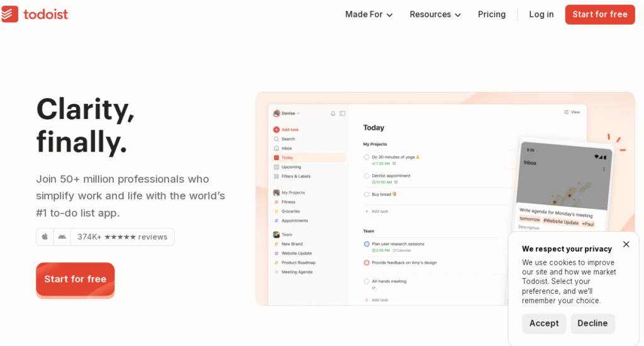
Task: Go to the Pricing page
Action: click(x=492, y=14)
